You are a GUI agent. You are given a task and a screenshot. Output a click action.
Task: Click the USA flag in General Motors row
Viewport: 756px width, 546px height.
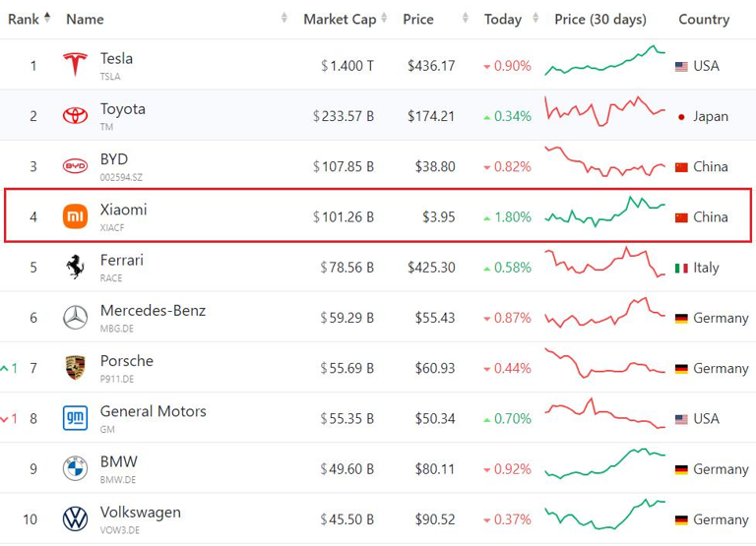(681, 419)
